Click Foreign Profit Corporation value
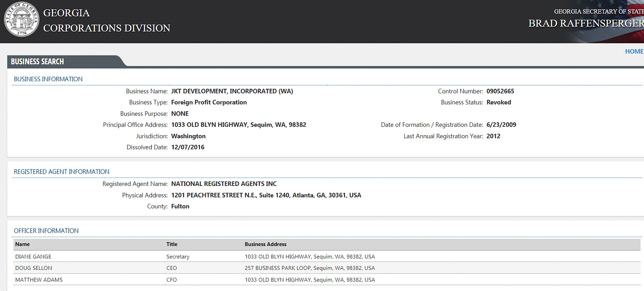644x291 pixels. (x=209, y=102)
